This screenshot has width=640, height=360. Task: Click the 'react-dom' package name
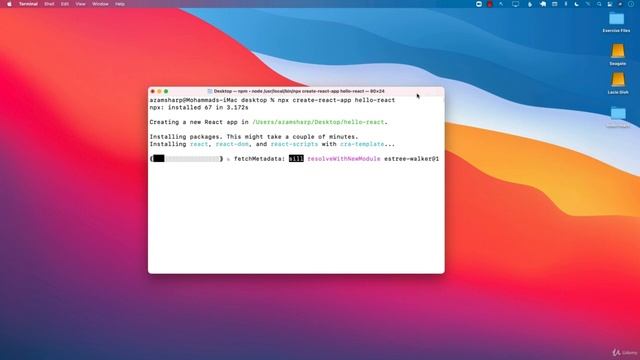point(232,144)
